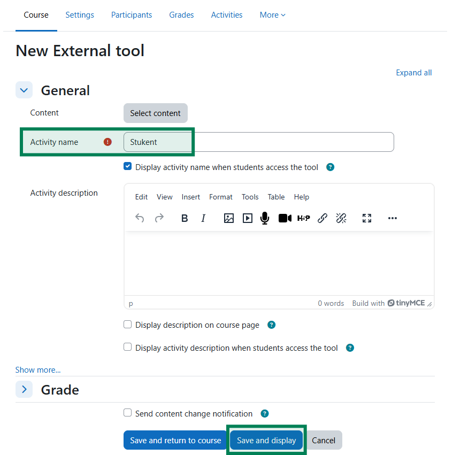Open the editor Insert menu
This screenshot has width=476, height=455.
(190, 197)
